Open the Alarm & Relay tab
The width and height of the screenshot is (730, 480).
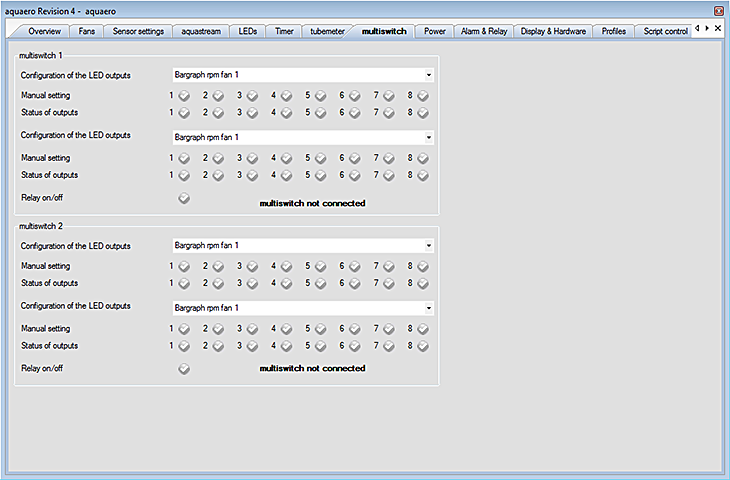483,32
